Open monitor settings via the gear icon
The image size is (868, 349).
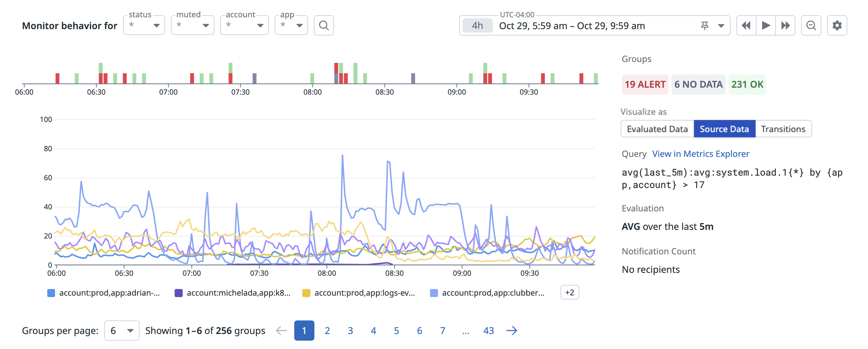[x=838, y=25]
